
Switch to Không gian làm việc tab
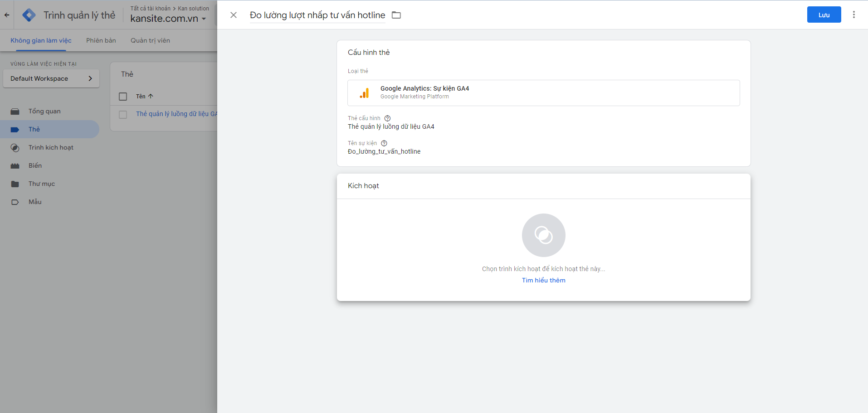41,40
